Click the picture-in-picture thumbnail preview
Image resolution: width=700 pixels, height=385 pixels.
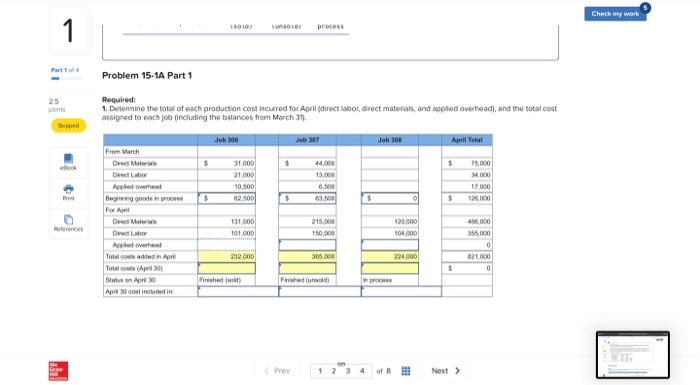coord(633,355)
